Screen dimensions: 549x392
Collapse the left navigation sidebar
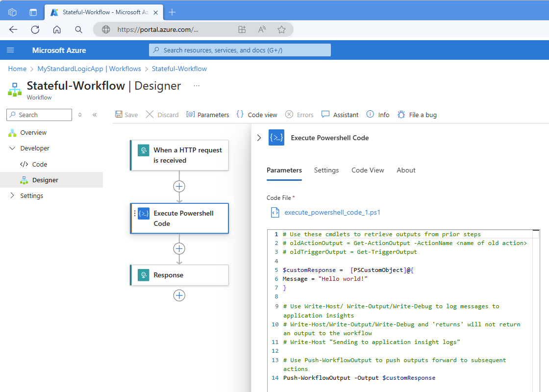point(95,114)
